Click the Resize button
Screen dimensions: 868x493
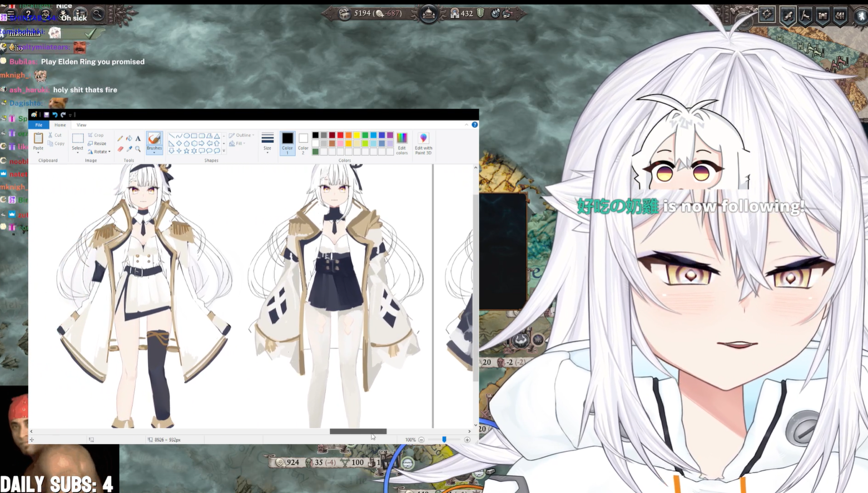[97, 143]
